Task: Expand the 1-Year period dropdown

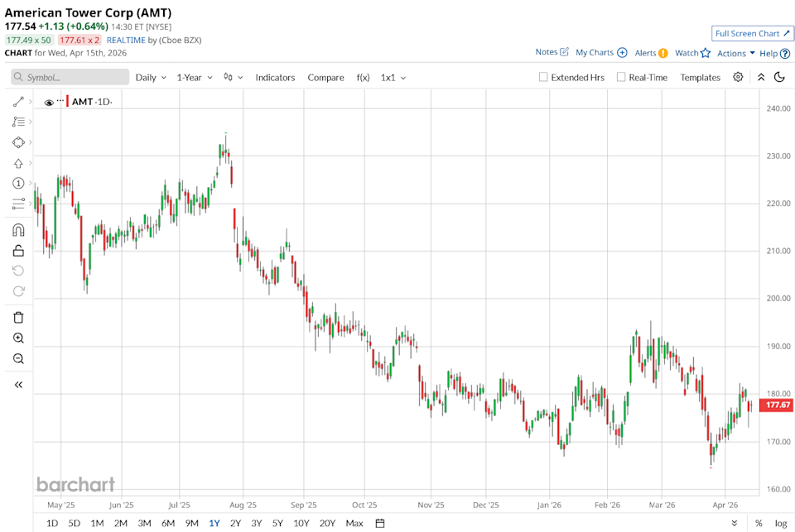Action: 195,77
